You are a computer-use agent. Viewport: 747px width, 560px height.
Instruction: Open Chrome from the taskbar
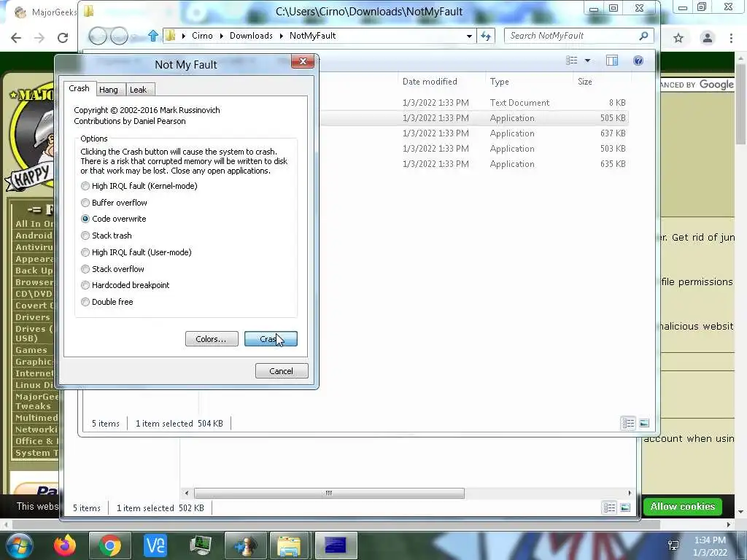(x=110, y=545)
